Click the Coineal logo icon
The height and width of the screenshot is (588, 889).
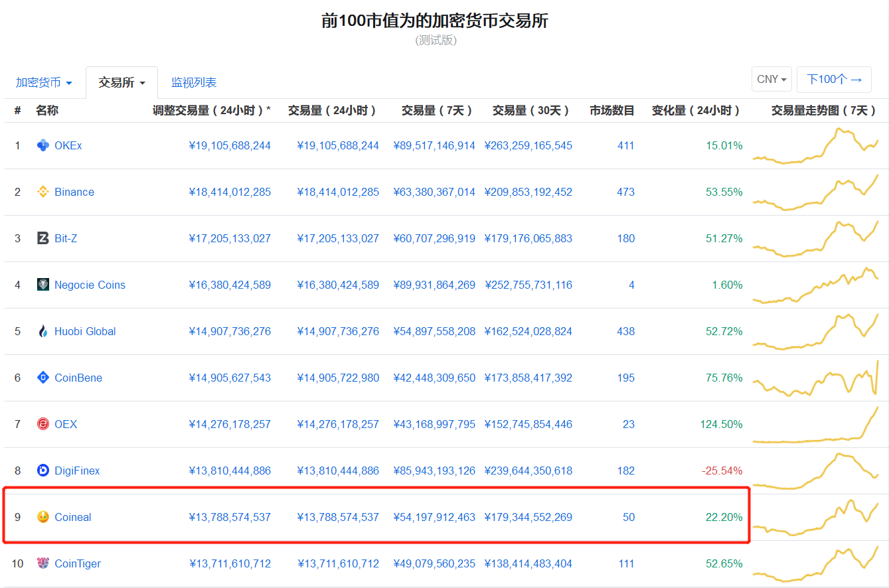click(x=43, y=517)
